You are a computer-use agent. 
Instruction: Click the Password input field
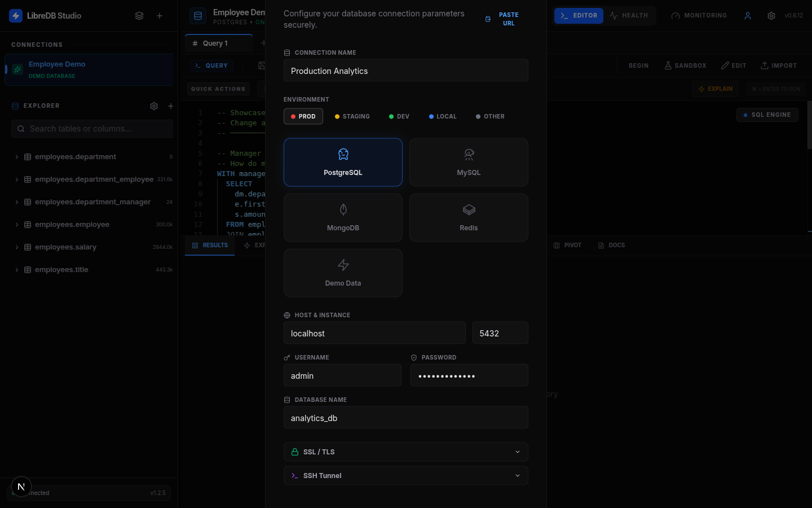[469, 375]
